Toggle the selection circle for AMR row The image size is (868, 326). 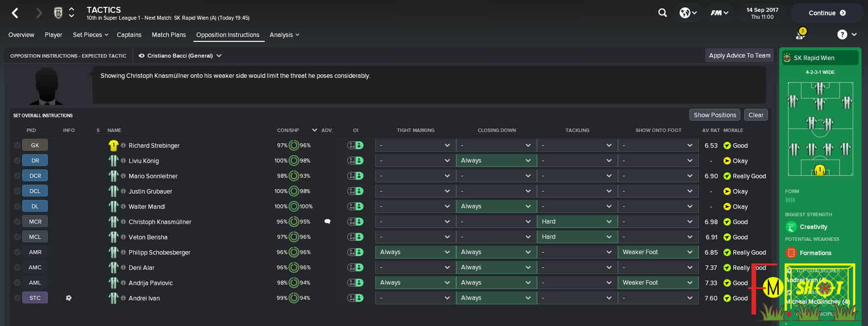17,252
